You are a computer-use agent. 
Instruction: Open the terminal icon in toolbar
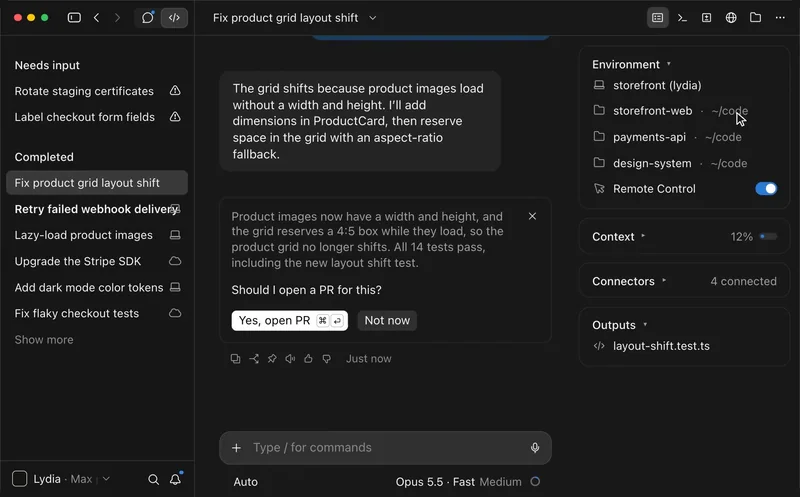point(682,18)
